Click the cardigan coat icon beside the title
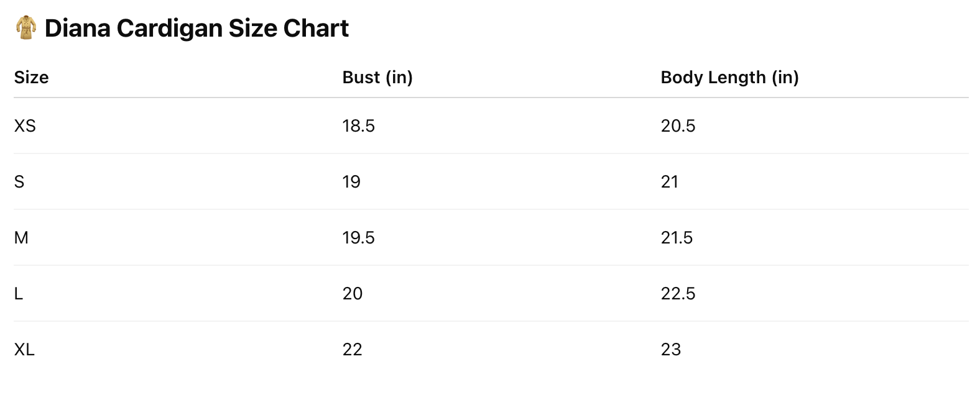Screen dimensions: 980x405 click(25, 28)
